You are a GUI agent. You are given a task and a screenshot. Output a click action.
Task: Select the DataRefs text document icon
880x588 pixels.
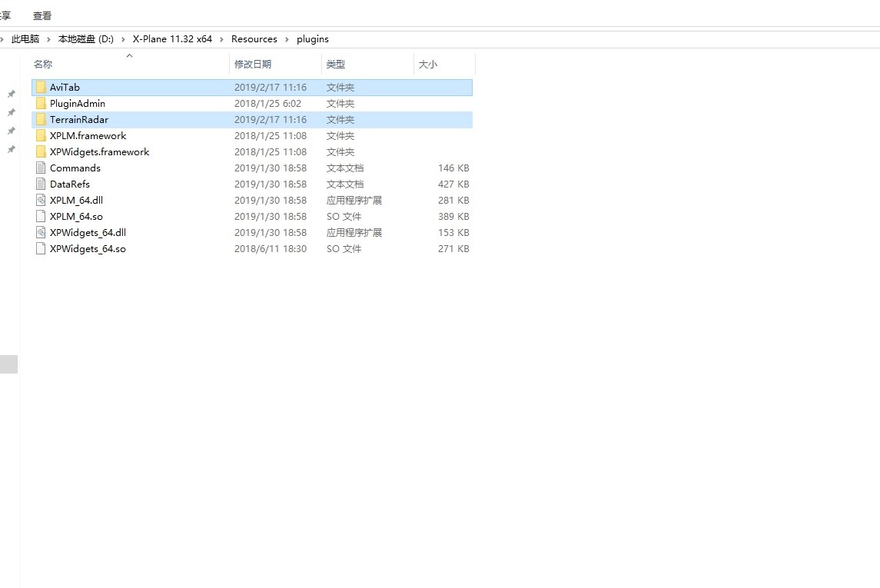41,184
